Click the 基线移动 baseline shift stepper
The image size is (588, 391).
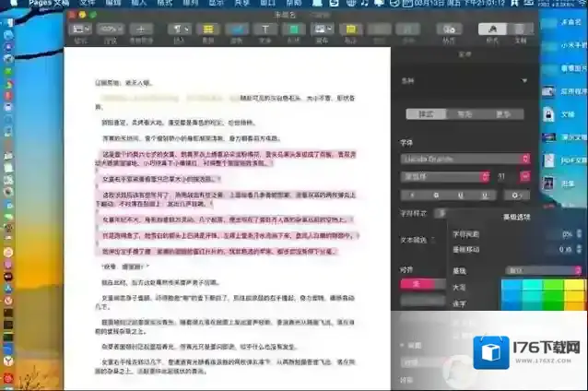[580, 249]
